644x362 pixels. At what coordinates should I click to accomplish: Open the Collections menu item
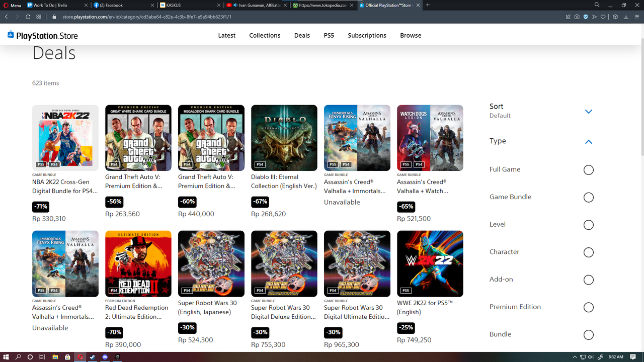pyautogui.click(x=265, y=36)
